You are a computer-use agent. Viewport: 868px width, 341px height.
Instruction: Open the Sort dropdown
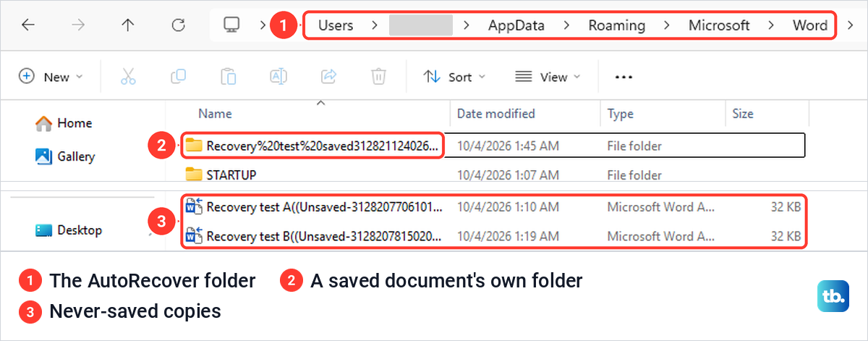[x=454, y=77]
